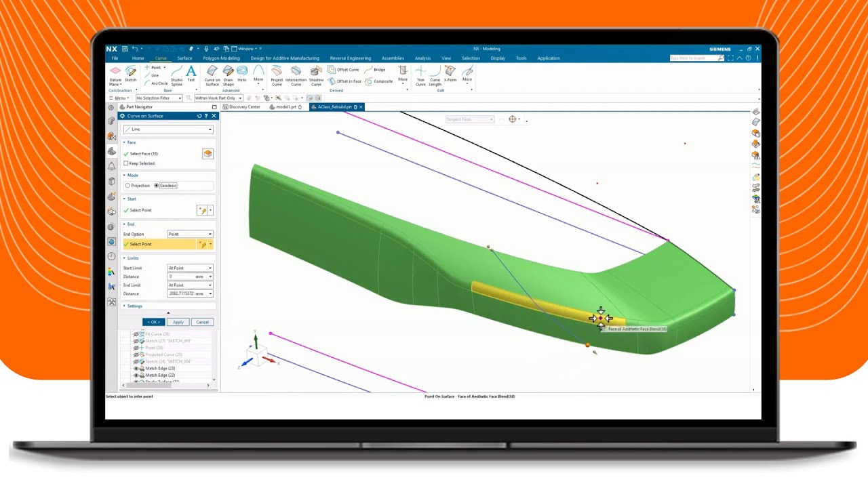Select the Text curve tool
The image size is (868, 488).
pos(191,75)
